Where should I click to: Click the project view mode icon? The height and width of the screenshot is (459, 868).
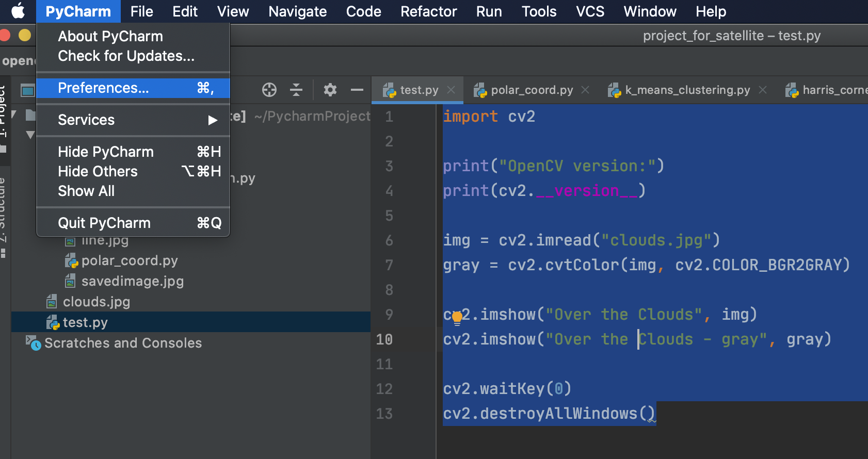27,91
